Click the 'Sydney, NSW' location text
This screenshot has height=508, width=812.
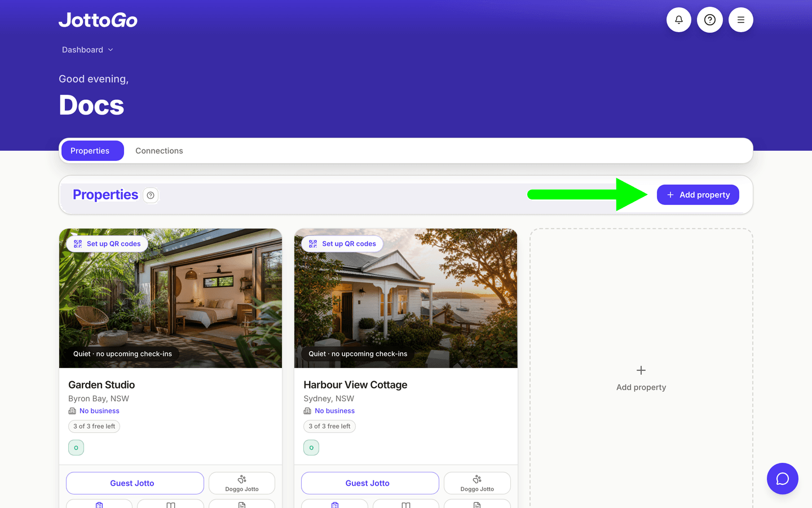click(329, 398)
